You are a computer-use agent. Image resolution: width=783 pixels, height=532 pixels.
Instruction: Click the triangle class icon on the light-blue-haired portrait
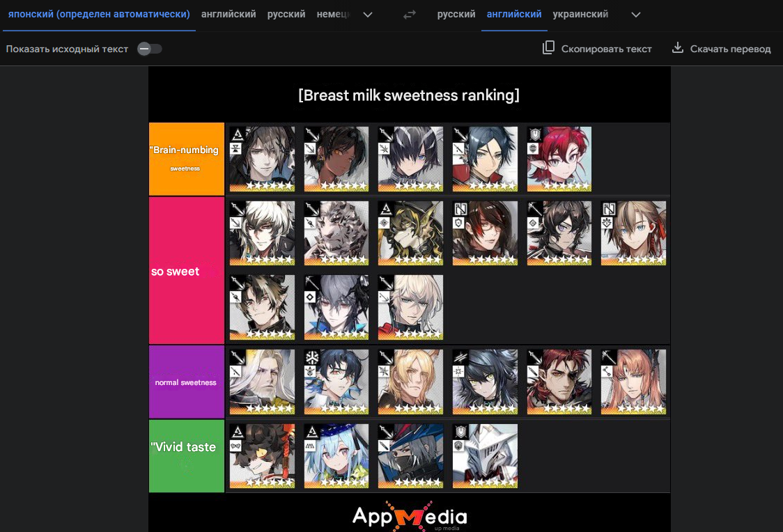312,432
